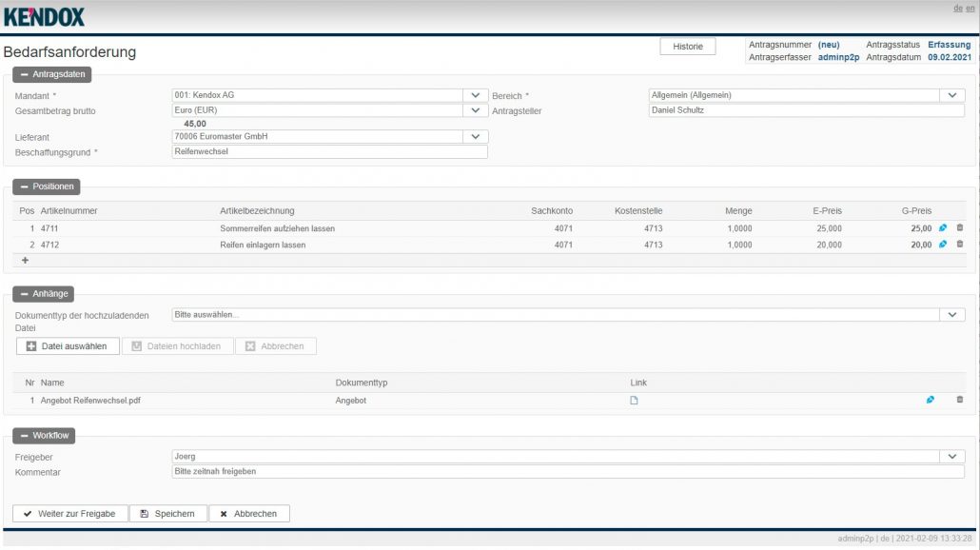The image size is (980, 550).
Task: Click the bottom Abbrechen button
Action: pos(248,514)
